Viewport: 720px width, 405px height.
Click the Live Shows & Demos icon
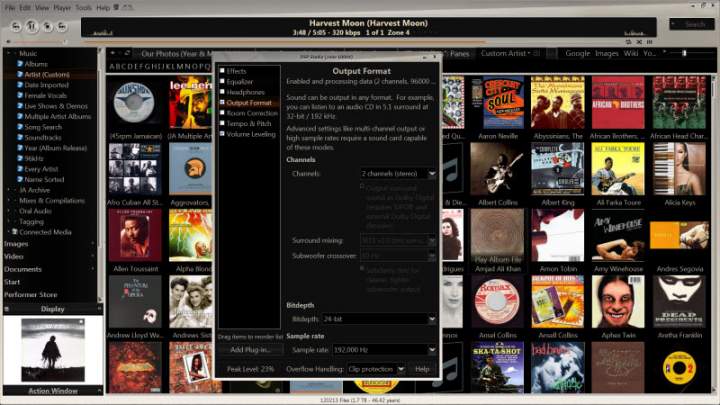[x=20, y=106]
